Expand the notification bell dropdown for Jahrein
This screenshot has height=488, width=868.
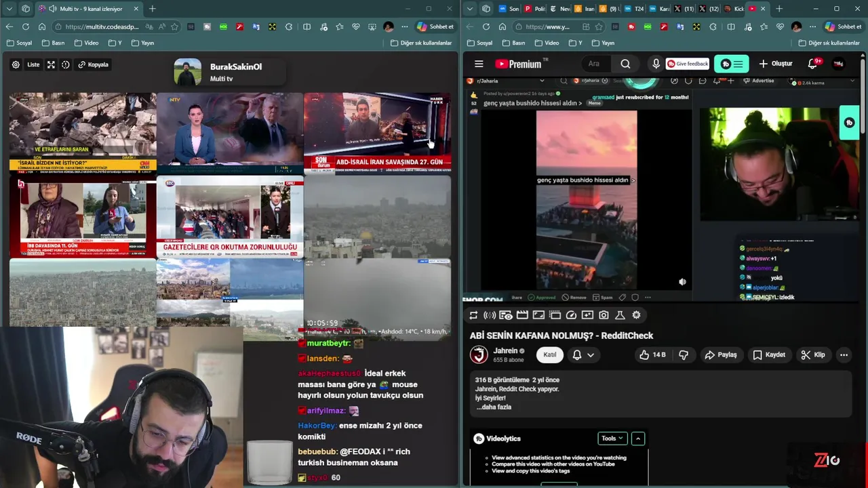[584, 354]
